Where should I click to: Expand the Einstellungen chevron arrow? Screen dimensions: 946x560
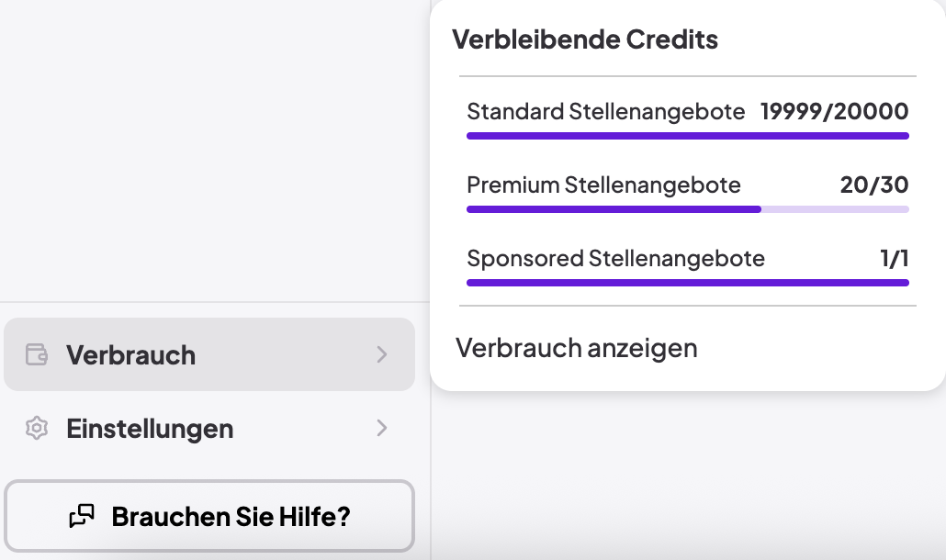pyautogui.click(x=382, y=428)
